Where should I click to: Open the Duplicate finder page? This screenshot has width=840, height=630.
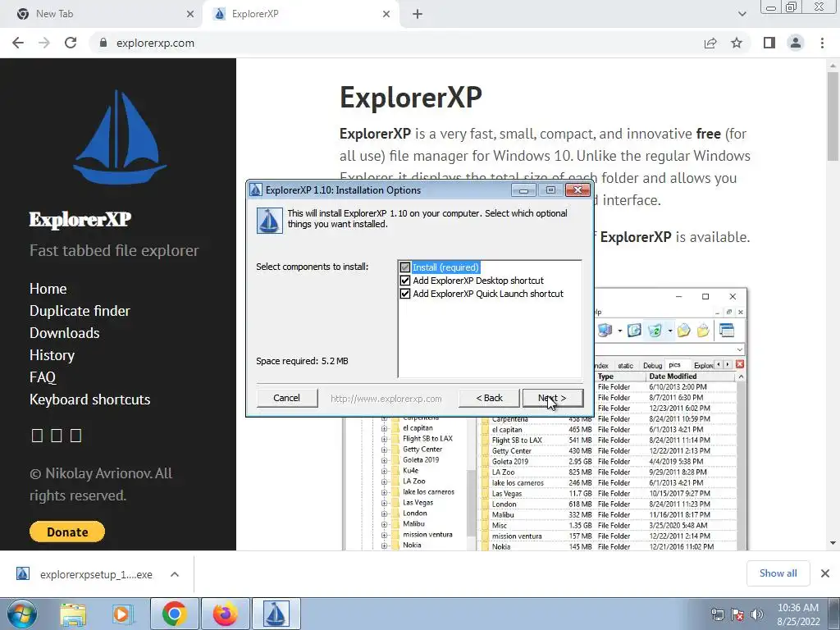(80, 311)
